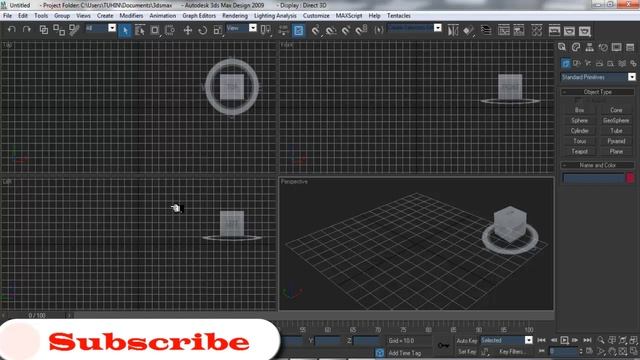
Task: Open Render Setup icon
Action: tap(554, 30)
